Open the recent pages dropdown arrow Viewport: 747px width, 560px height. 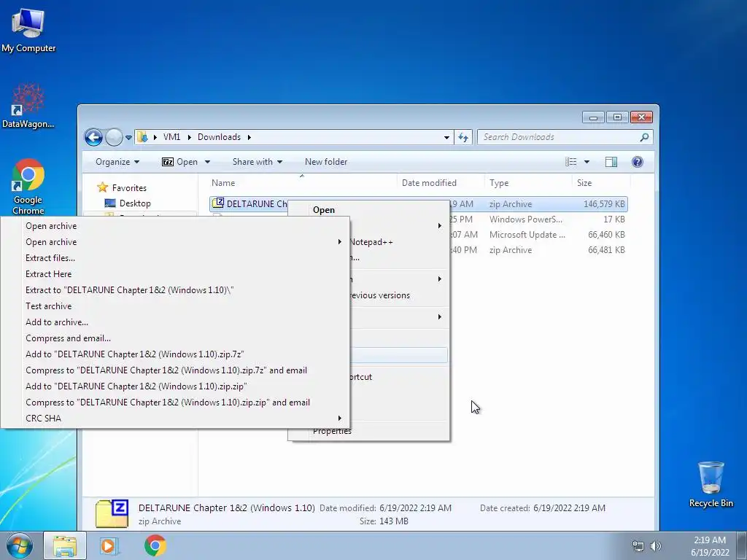coord(128,138)
